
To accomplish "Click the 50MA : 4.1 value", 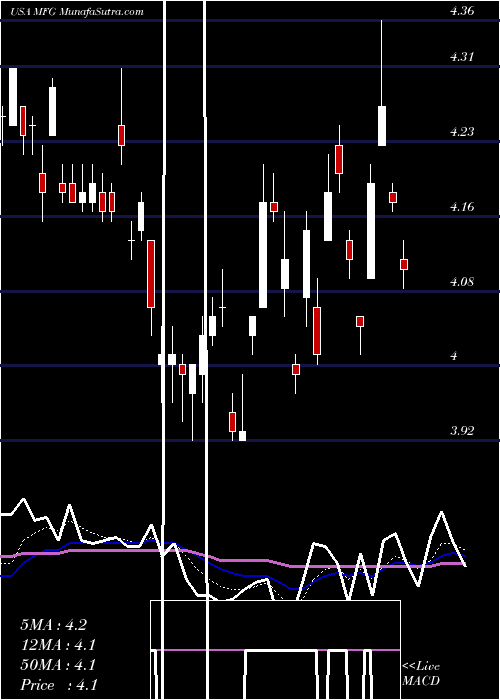I will point(58,665).
